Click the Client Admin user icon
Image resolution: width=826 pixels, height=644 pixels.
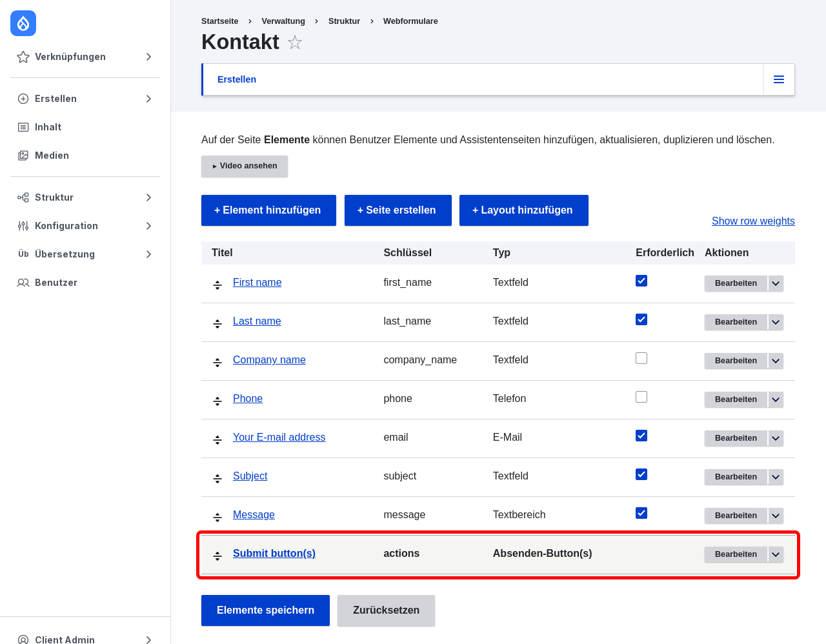point(23,639)
